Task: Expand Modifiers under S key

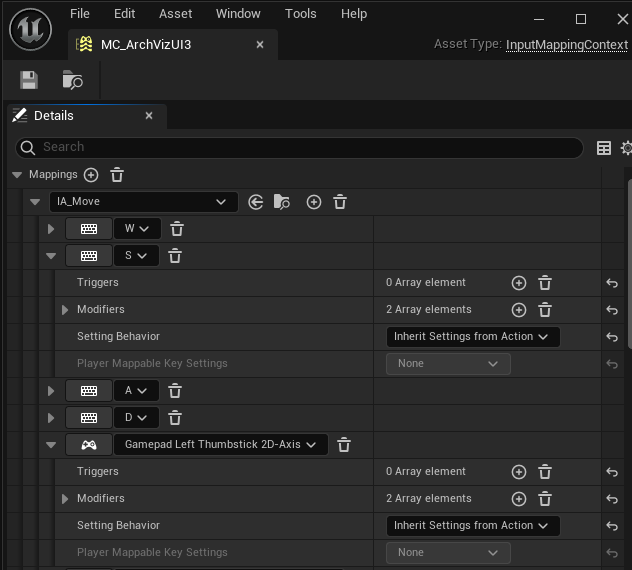Action: point(64,310)
